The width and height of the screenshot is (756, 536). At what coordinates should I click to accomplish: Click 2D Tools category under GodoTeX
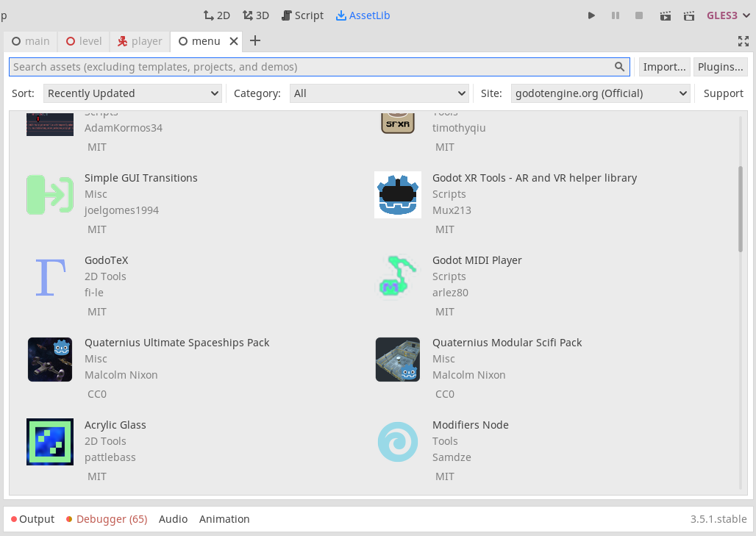[x=105, y=276]
